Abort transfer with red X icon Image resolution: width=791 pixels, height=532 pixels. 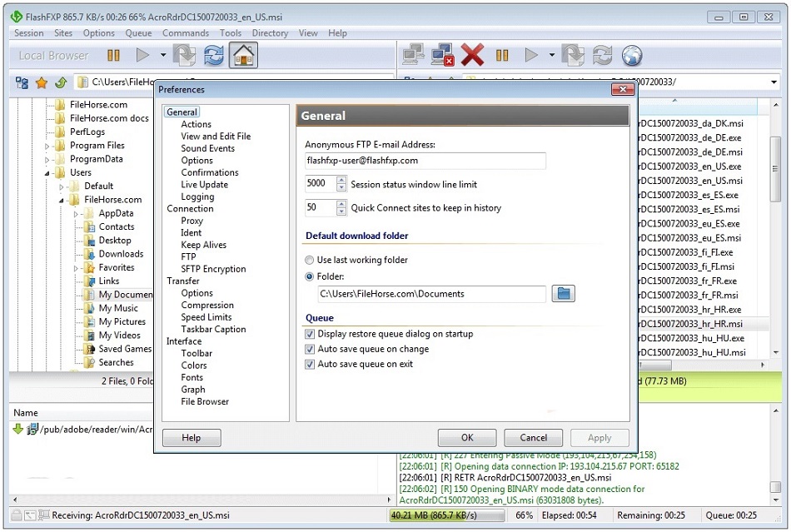472,55
